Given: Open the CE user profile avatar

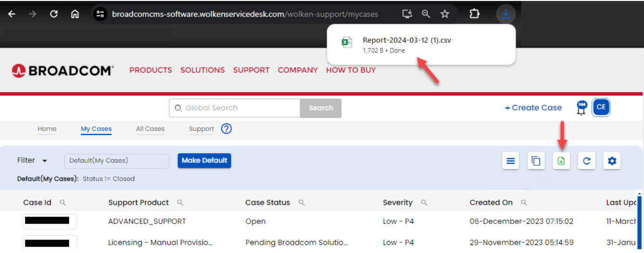Looking at the screenshot, I should (x=601, y=107).
